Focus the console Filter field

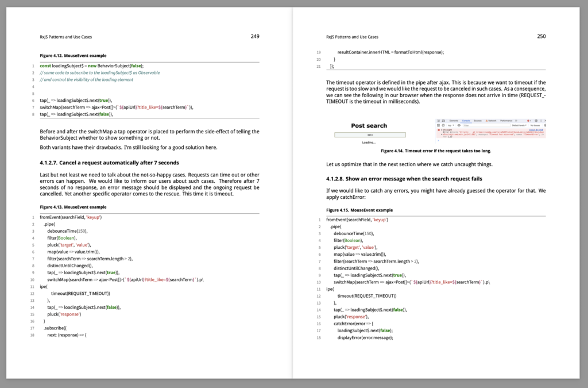[x=487, y=125]
